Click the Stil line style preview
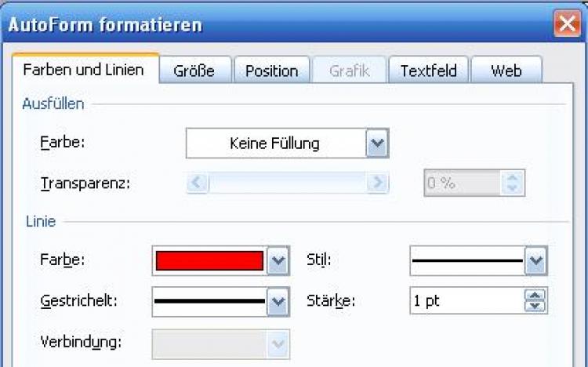The image size is (588, 367). coord(467,261)
